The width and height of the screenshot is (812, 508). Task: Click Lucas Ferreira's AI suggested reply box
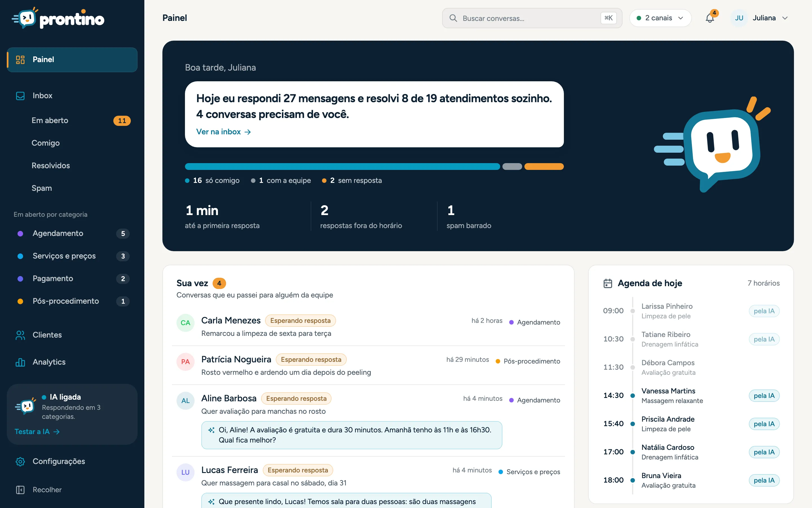pos(346,501)
